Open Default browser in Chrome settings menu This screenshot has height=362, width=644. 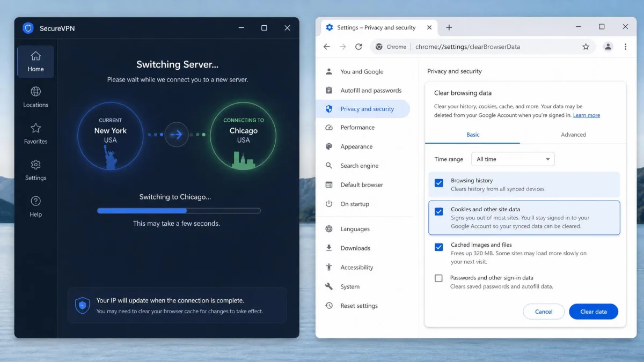point(363,184)
